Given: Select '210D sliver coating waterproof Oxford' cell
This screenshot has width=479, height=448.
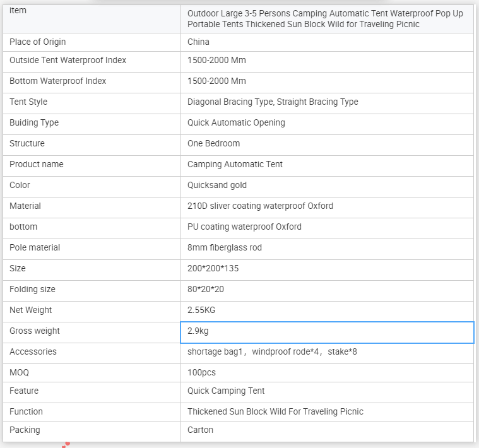Looking at the screenshot, I should point(260,206).
